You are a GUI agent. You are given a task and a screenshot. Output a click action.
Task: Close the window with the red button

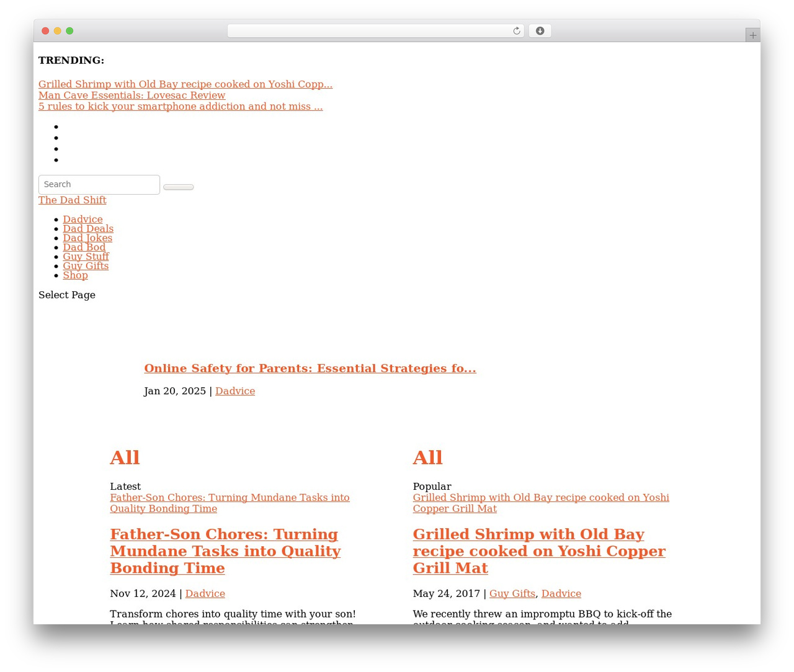pyautogui.click(x=45, y=31)
